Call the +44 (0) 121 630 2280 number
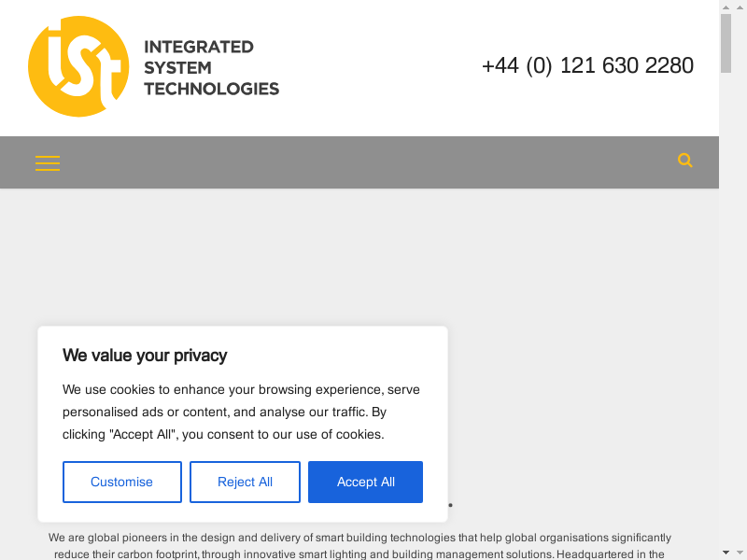 point(587,65)
